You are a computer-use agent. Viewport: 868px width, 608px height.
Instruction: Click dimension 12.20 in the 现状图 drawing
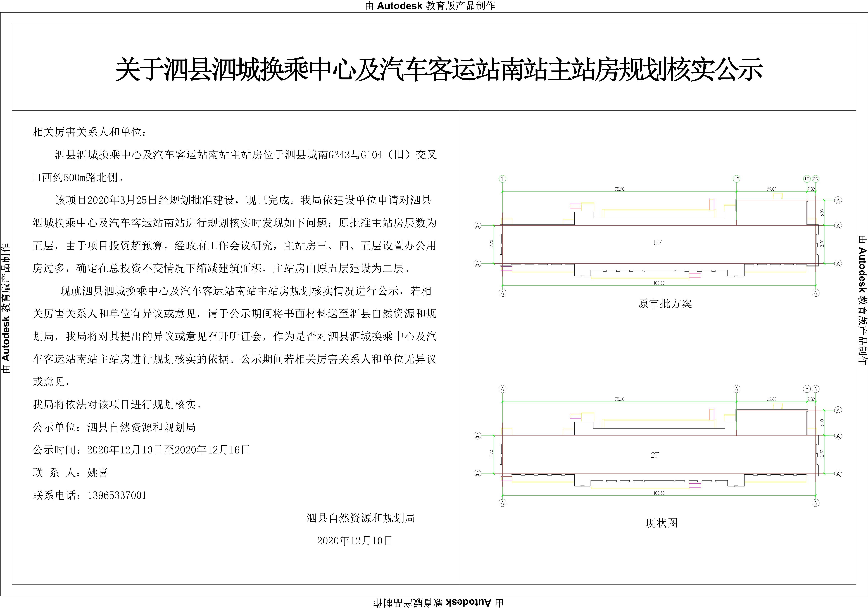click(x=491, y=455)
